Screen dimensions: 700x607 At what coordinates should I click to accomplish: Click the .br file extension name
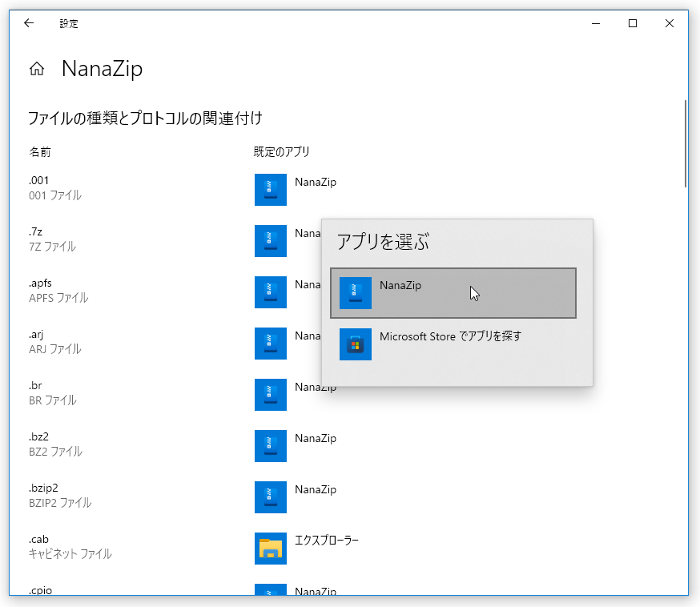[35, 385]
